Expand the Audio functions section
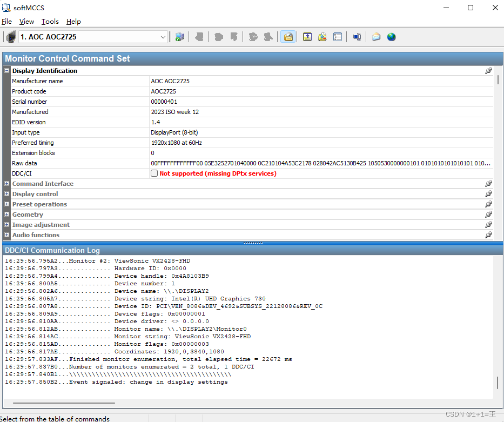This screenshot has height=422, width=504. (x=6, y=235)
